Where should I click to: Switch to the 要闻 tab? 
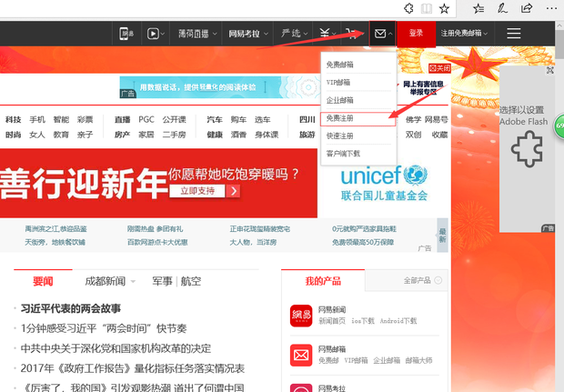coord(43,281)
